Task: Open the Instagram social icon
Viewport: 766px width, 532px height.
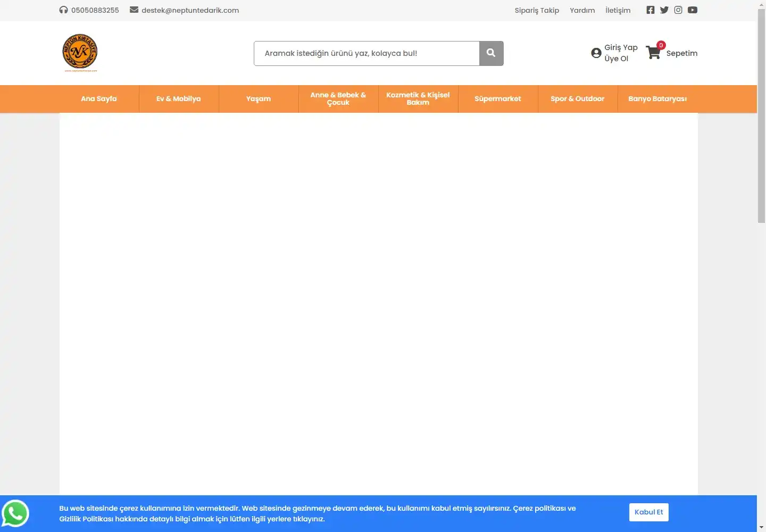Action: click(678, 10)
